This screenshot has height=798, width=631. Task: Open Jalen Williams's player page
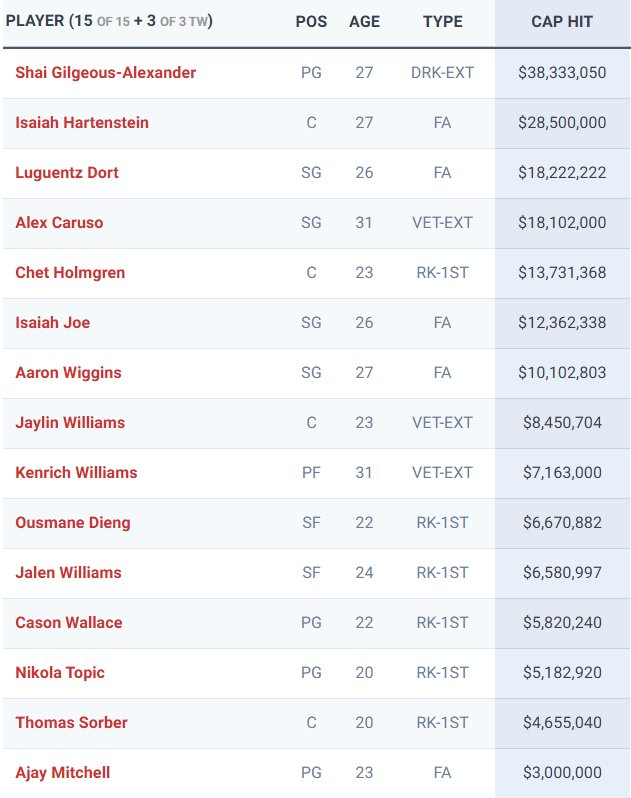click(x=68, y=573)
